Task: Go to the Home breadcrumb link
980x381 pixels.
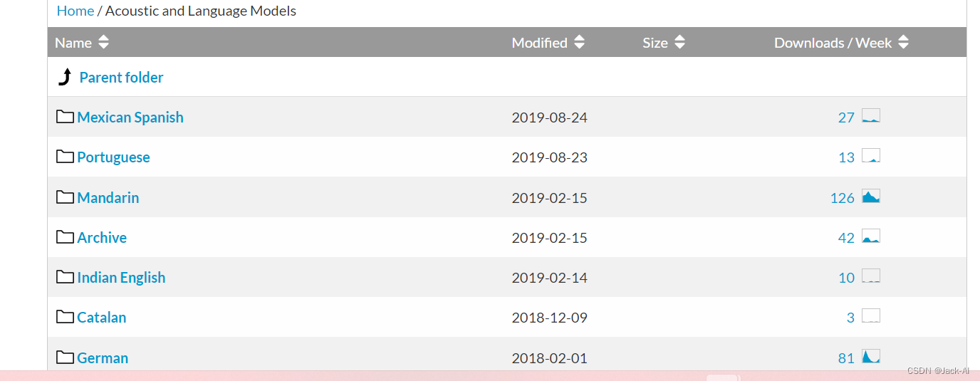Action: click(75, 11)
